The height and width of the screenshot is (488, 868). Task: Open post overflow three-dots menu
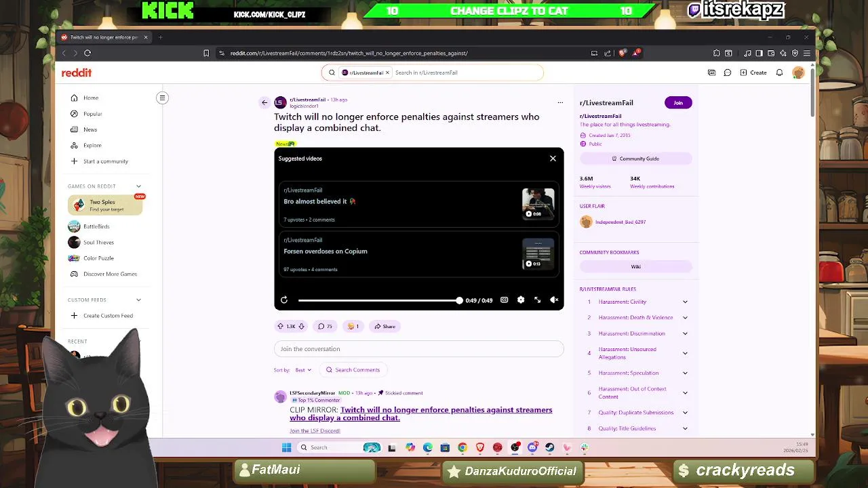pyautogui.click(x=560, y=102)
